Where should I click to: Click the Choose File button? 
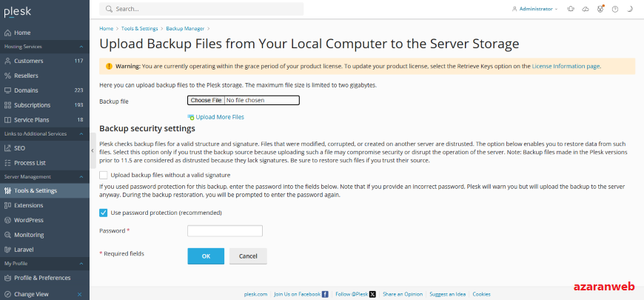pos(207,100)
